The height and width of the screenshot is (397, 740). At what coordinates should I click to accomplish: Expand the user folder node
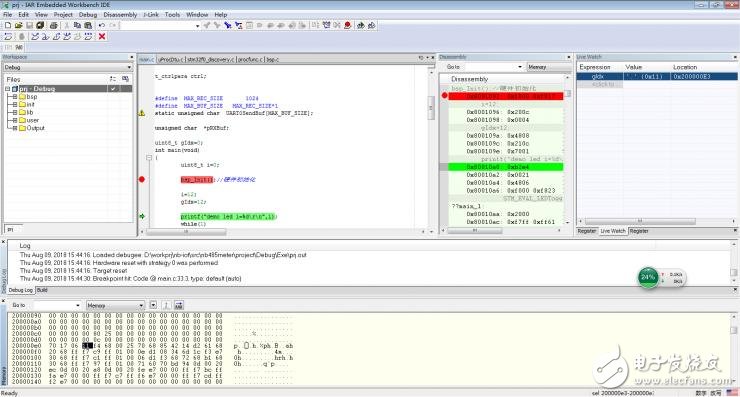(15, 120)
